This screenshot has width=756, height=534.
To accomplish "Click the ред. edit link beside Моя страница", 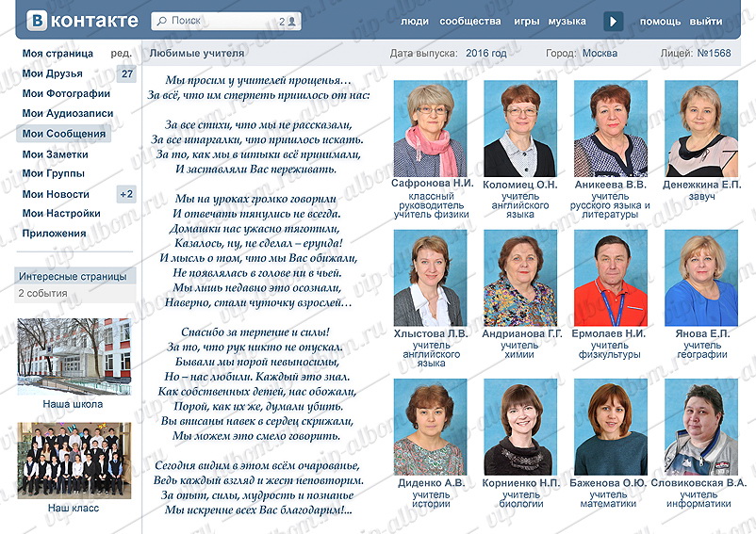I will click(121, 54).
